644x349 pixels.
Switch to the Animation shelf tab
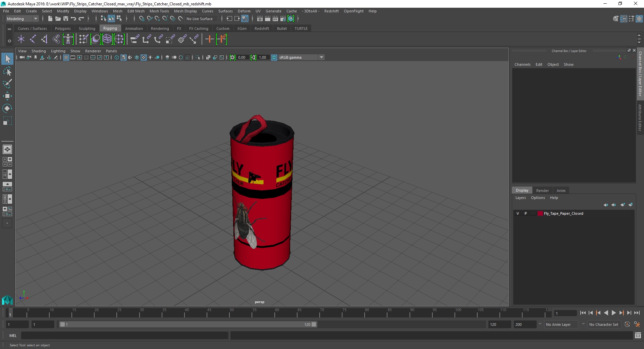(x=134, y=29)
